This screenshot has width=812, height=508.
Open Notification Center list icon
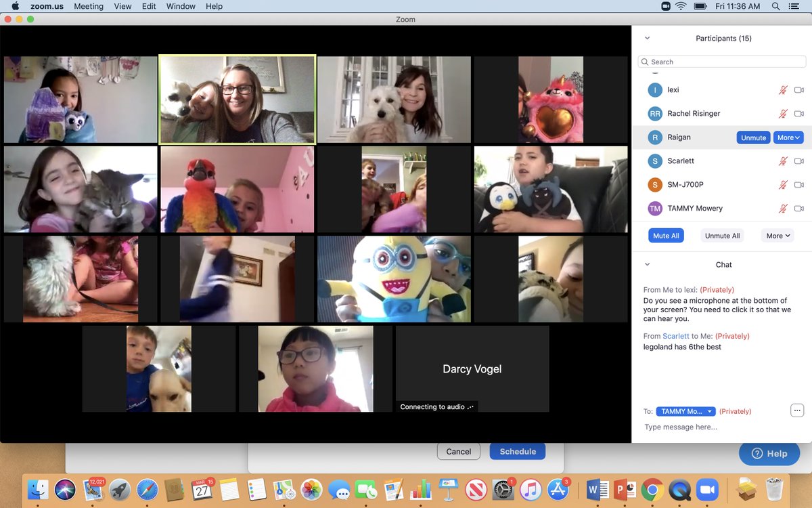click(x=795, y=6)
